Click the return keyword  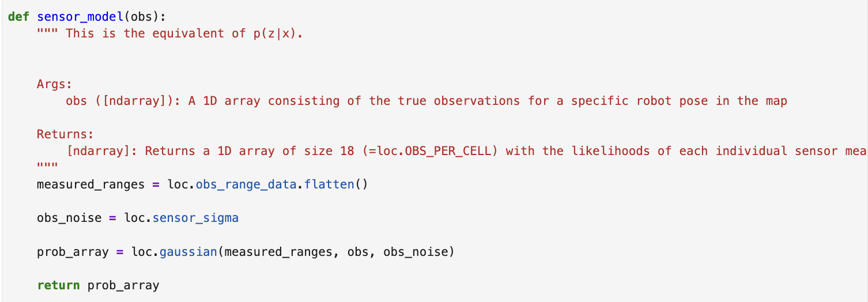pos(58,285)
